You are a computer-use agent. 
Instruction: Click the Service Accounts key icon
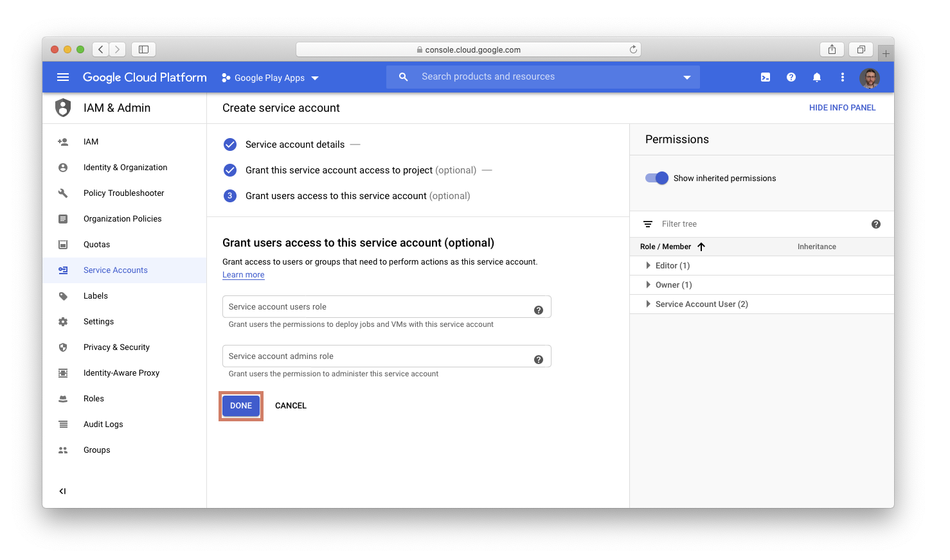click(x=63, y=270)
